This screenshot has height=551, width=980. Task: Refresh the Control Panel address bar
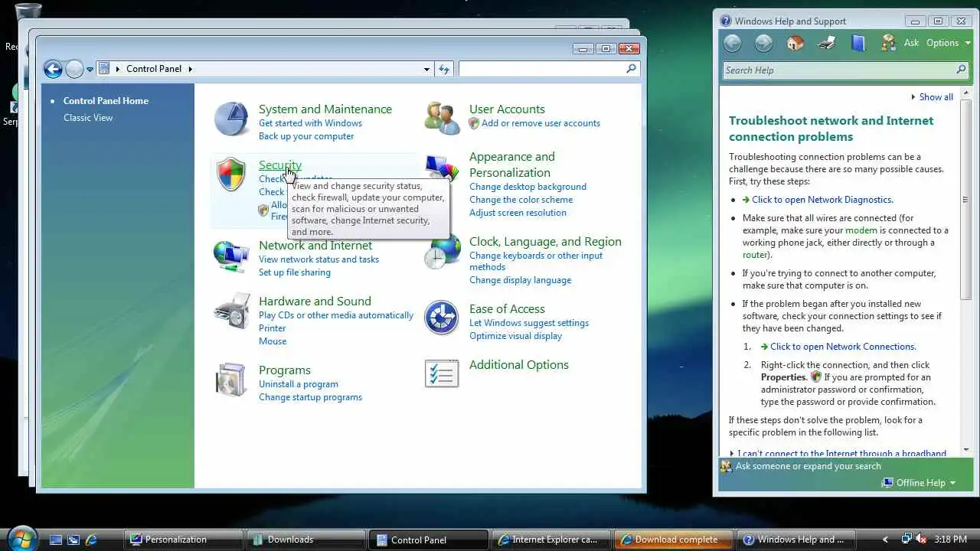[444, 69]
